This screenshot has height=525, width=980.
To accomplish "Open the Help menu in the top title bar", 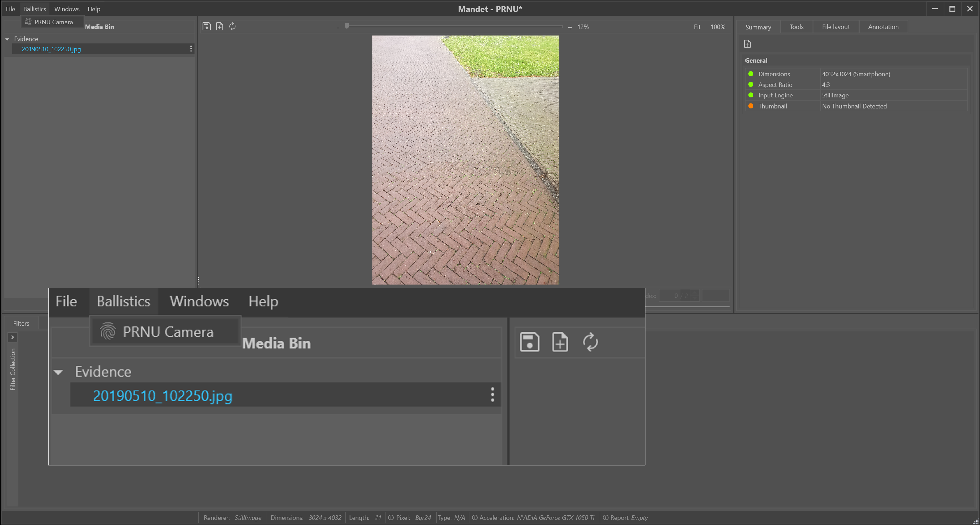I will coord(94,9).
